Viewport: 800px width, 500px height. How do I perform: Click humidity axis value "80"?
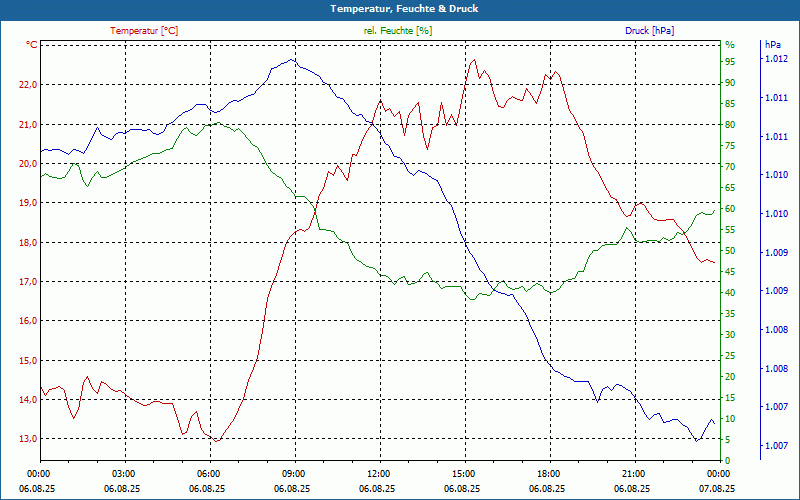(x=730, y=124)
